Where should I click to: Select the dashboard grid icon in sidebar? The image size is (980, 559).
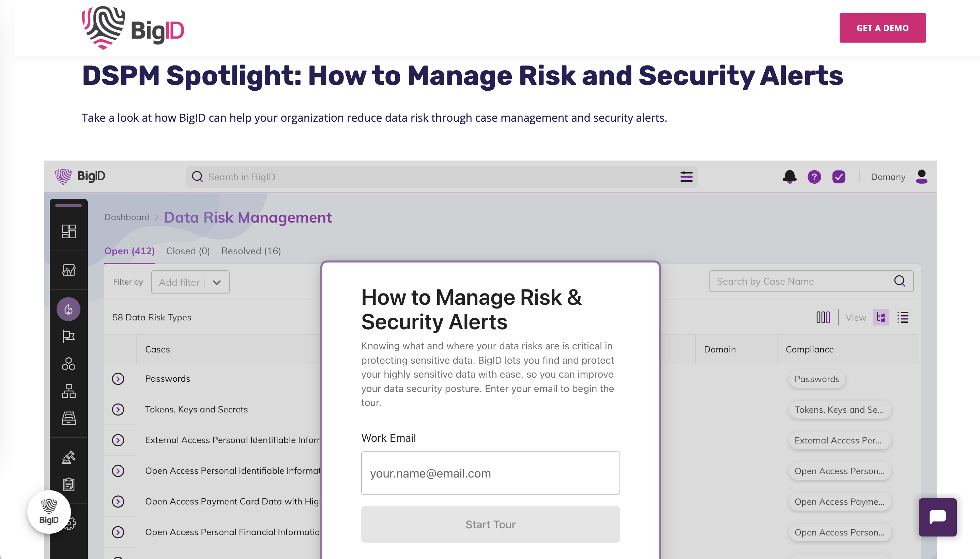click(x=68, y=231)
